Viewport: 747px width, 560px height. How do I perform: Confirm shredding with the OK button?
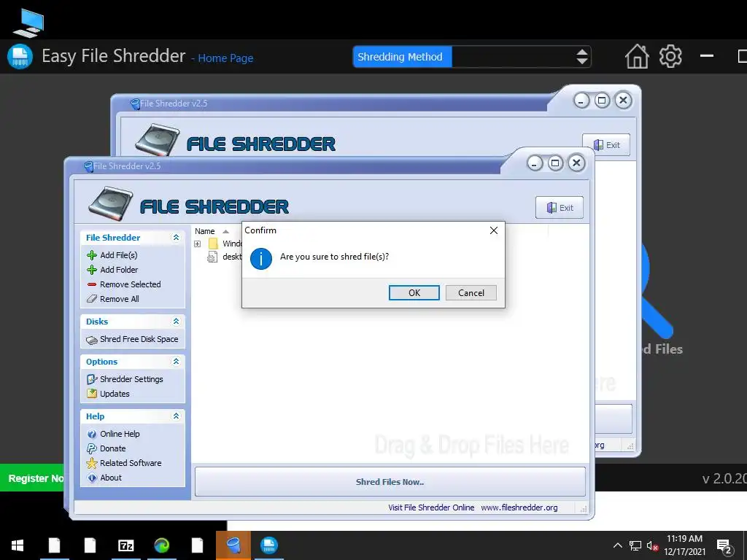pyautogui.click(x=414, y=293)
